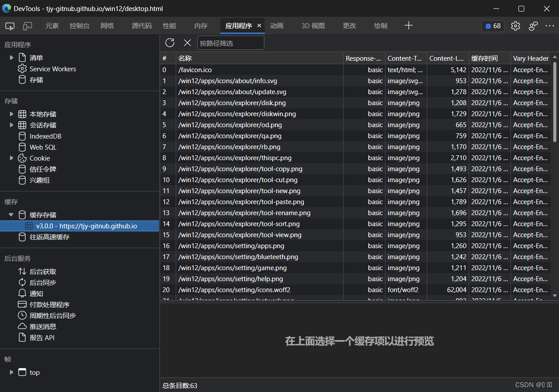Open 付款处理程序 card icon item
Image resolution: width=559 pixels, height=392 pixels.
(22, 304)
